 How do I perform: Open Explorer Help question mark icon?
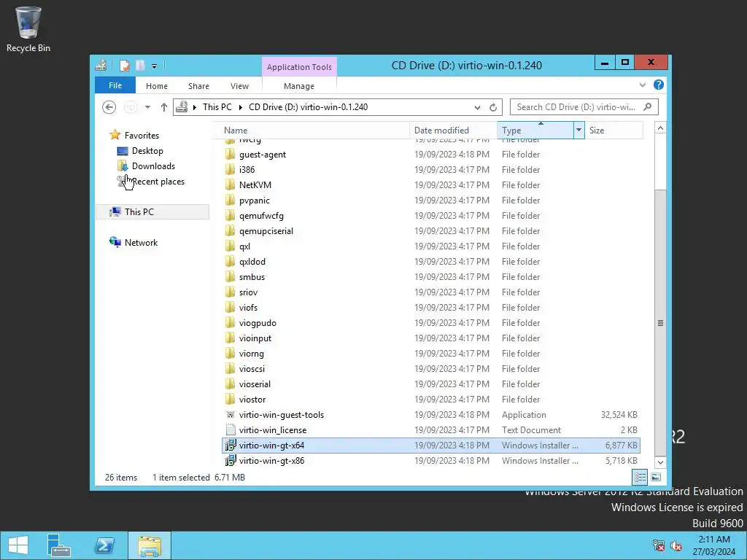tap(659, 85)
